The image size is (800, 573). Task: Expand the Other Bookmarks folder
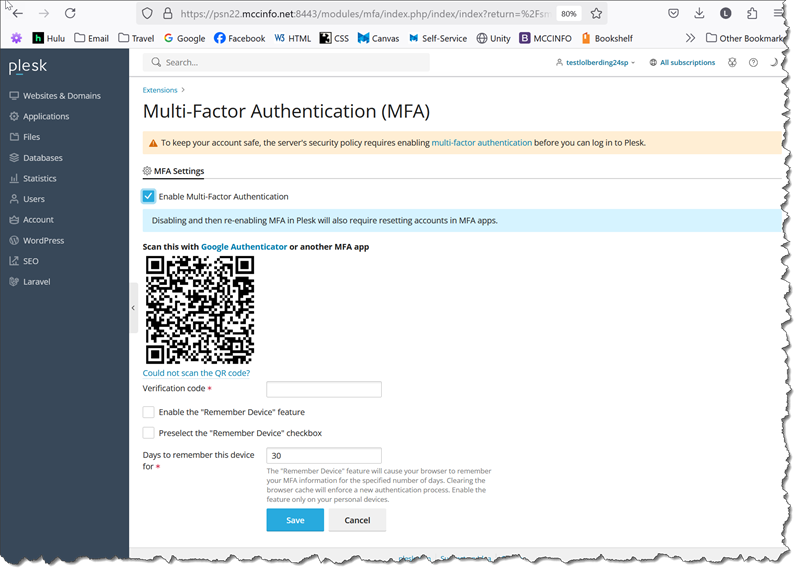tap(744, 38)
